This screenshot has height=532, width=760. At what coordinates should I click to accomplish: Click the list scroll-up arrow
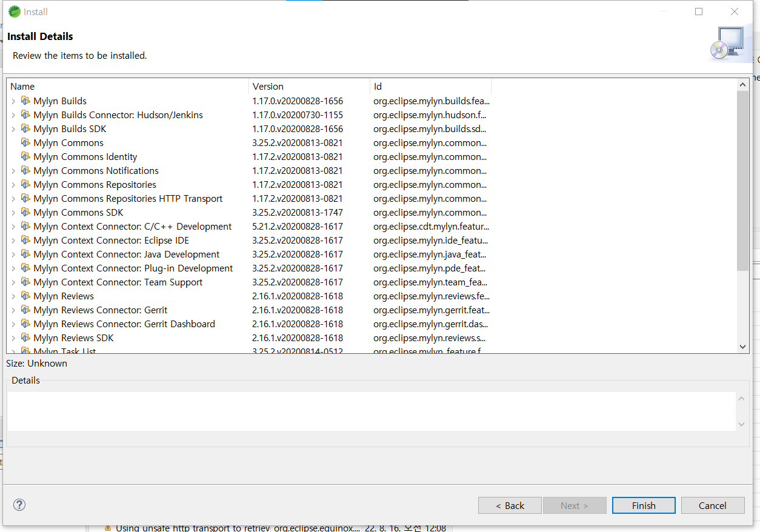[743, 85]
